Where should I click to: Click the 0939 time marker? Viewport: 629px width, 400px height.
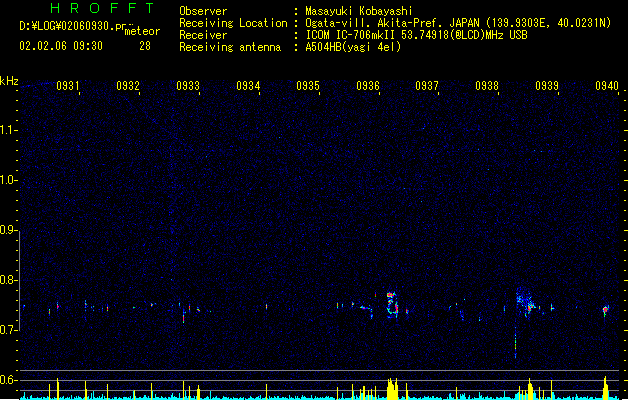547,86
